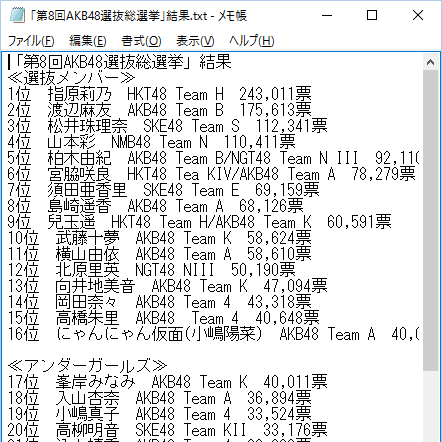Click the name 須田亜香里 in the 7位 row

tap(87, 190)
